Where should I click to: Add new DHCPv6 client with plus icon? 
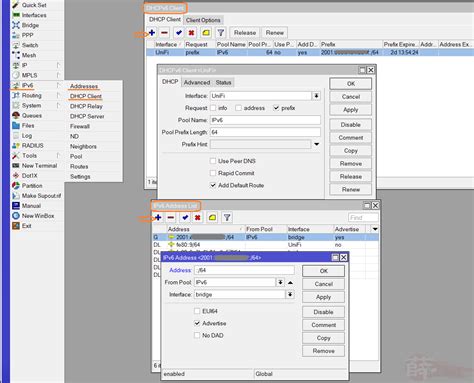point(152,33)
